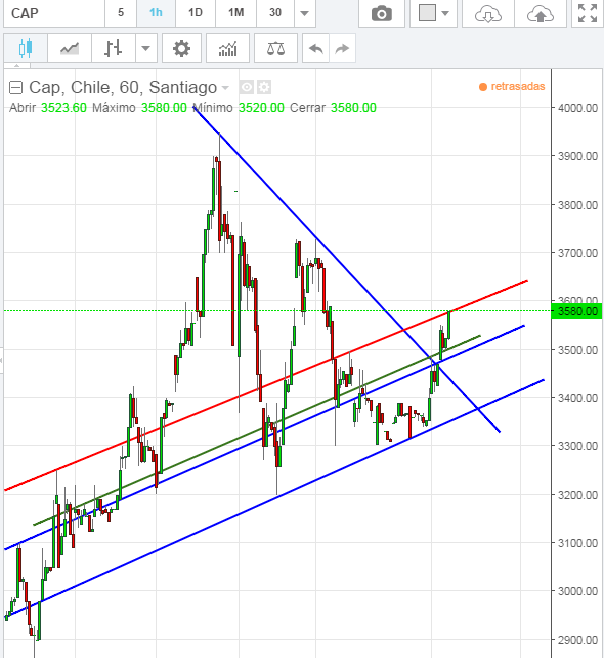
Task: Undo last chart action
Action: pyautogui.click(x=316, y=49)
